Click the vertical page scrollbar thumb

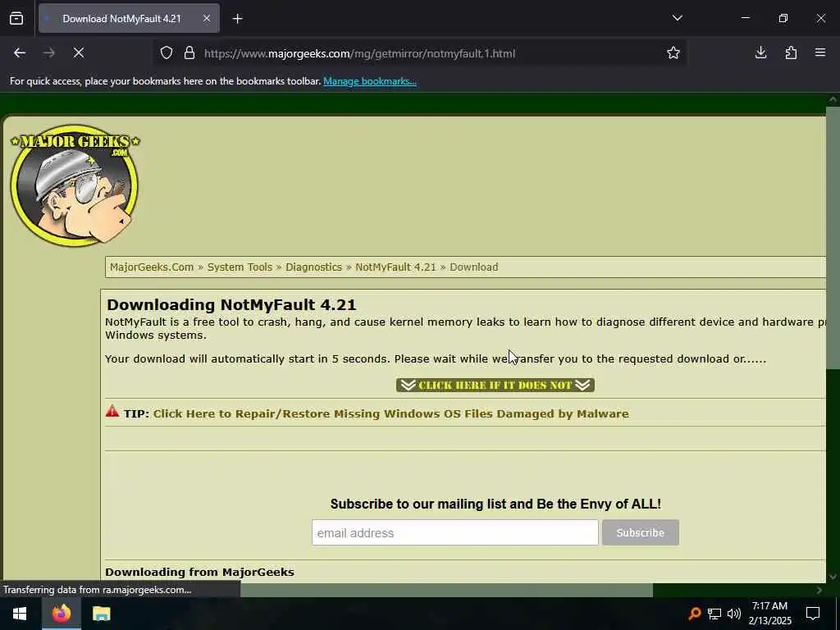[x=833, y=238]
